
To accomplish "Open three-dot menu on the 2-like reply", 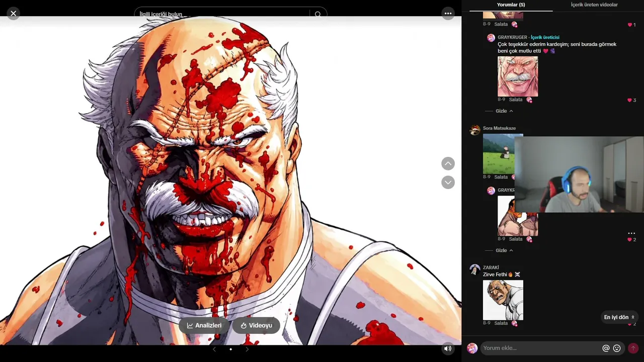I will 631,233.
